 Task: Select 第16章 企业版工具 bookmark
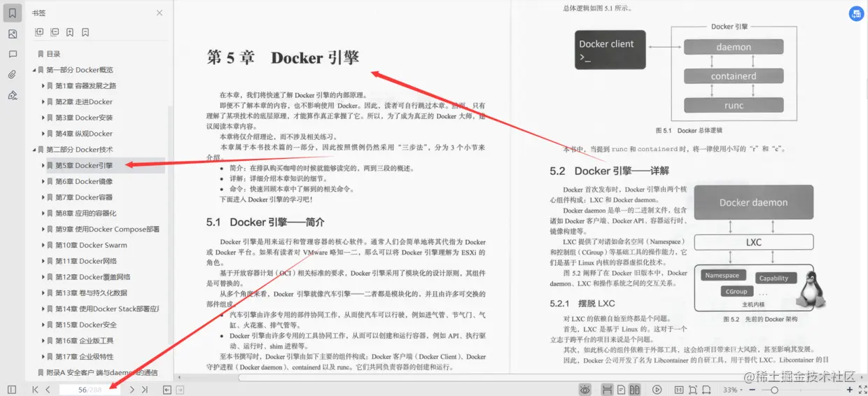(x=85, y=341)
